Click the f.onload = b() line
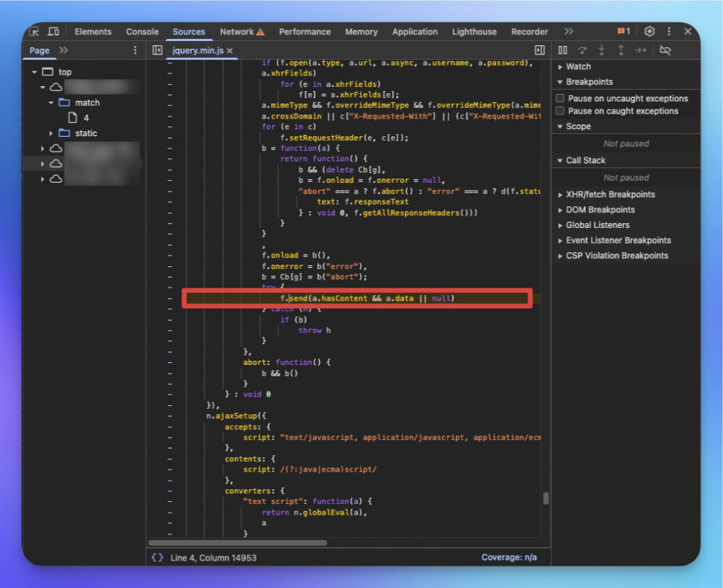The height and width of the screenshot is (588, 723). tap(296, 256)
